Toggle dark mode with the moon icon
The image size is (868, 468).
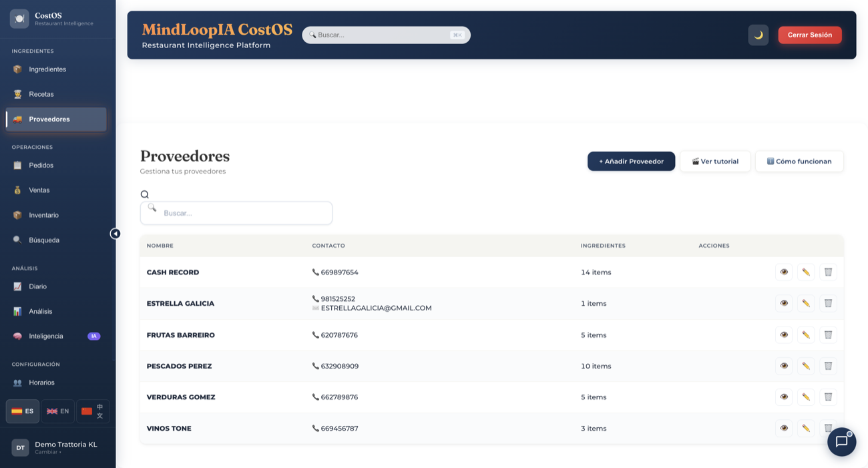tap(758, 35)
